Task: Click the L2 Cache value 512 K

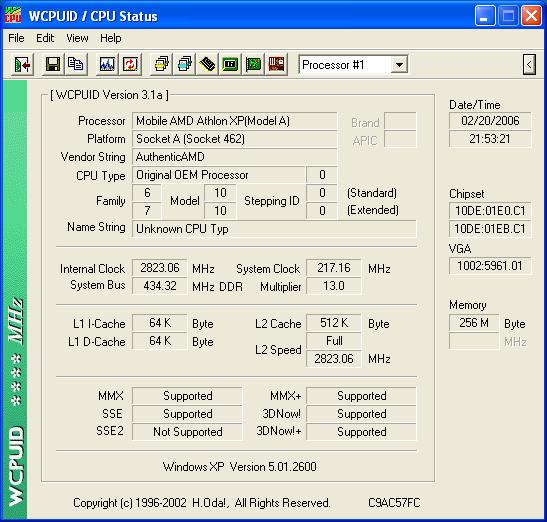Action: (x=334, y=323)
